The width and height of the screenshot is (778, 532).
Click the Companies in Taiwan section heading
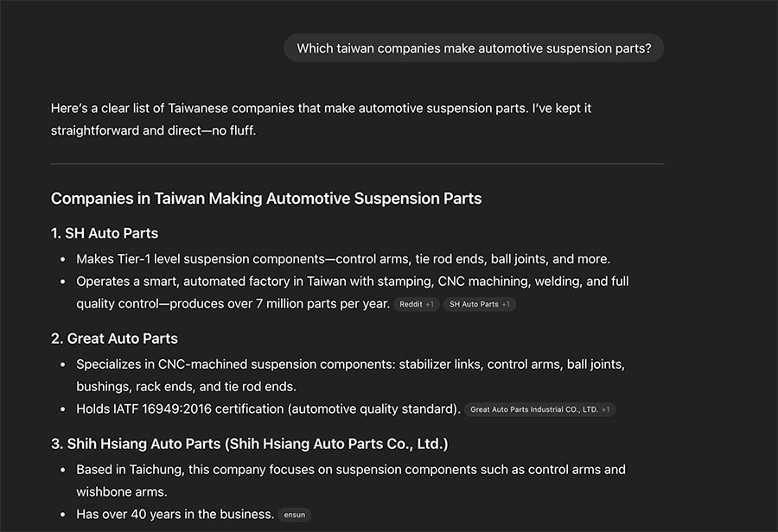pyautogui.click(x=266, y=199)
